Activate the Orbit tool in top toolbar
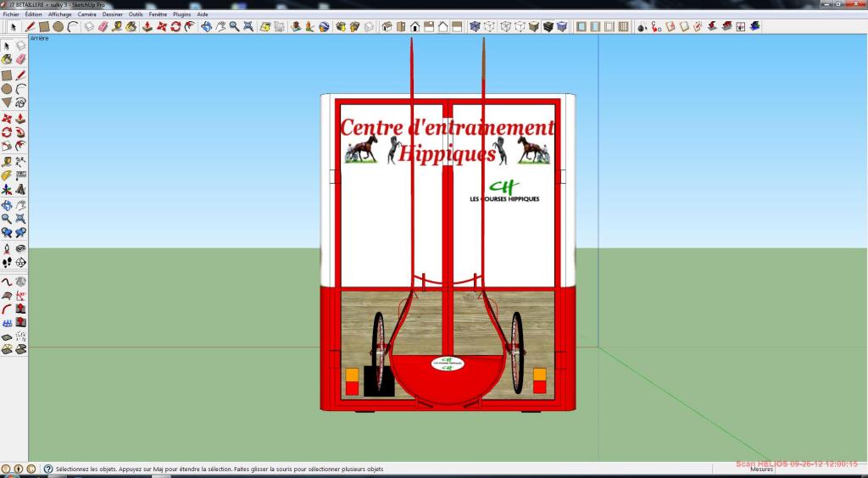The width and height of the screenshot is (868, 478). coord(207,26)
